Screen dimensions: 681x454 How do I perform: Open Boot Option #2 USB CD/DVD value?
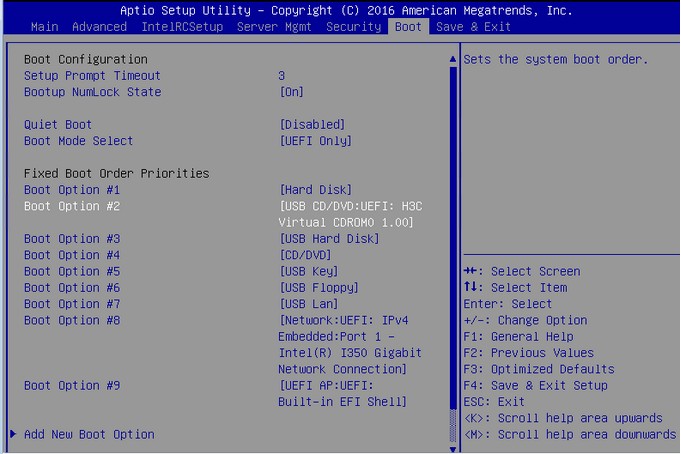350,214
